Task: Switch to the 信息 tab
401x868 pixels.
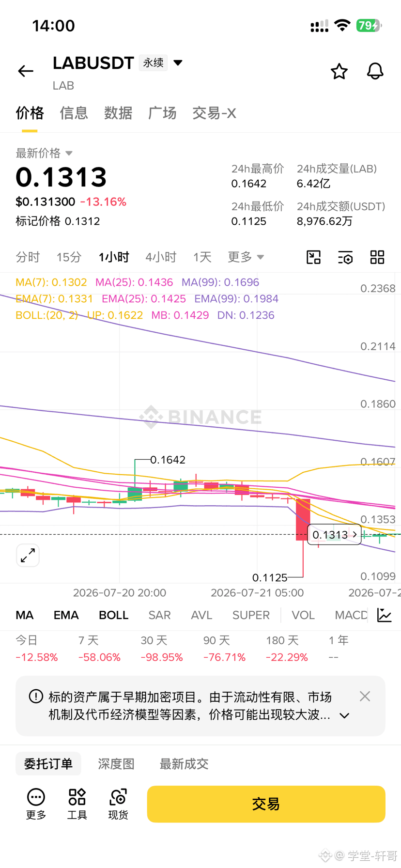Action: coord(74,113)
